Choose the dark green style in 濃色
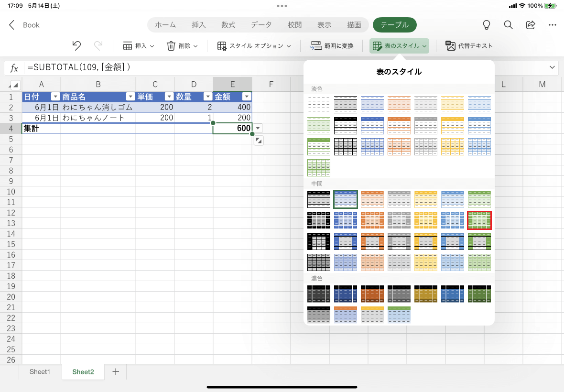The height and width of the screenshot is (392, 564). (x=479, y=294)
